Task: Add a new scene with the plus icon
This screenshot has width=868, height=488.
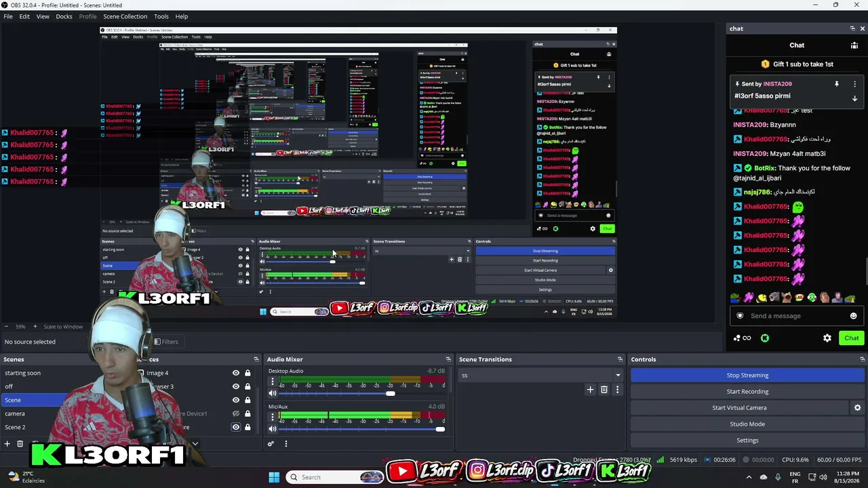Action: pos(7,444)
